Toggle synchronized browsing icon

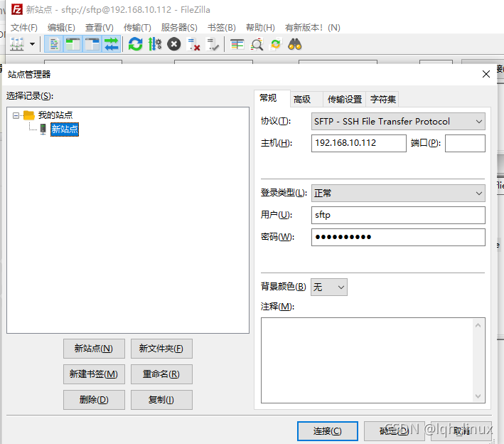point(276,44)
